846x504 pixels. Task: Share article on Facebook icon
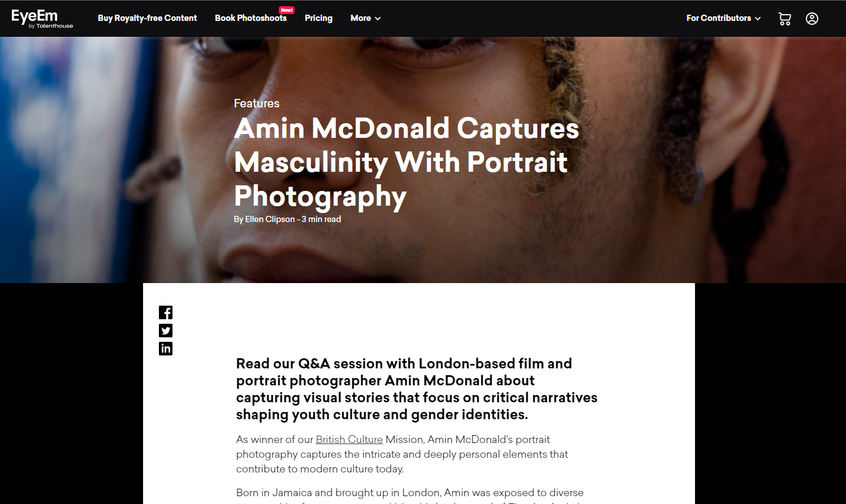(166, 312)
